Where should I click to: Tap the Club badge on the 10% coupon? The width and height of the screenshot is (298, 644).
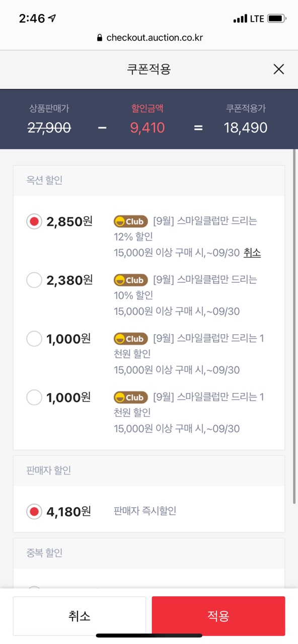click(131, 280)
